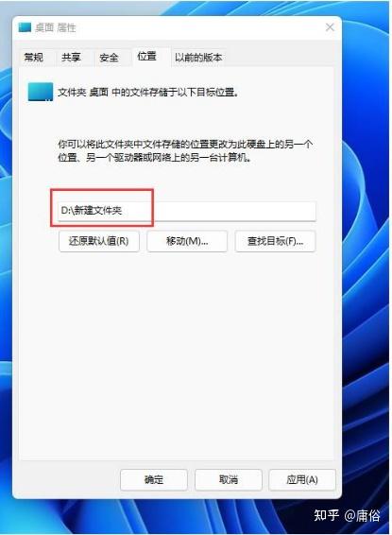The image size is (392, 535).
Task: Go to the 以前的版本 tab
Action: [198, 57]
